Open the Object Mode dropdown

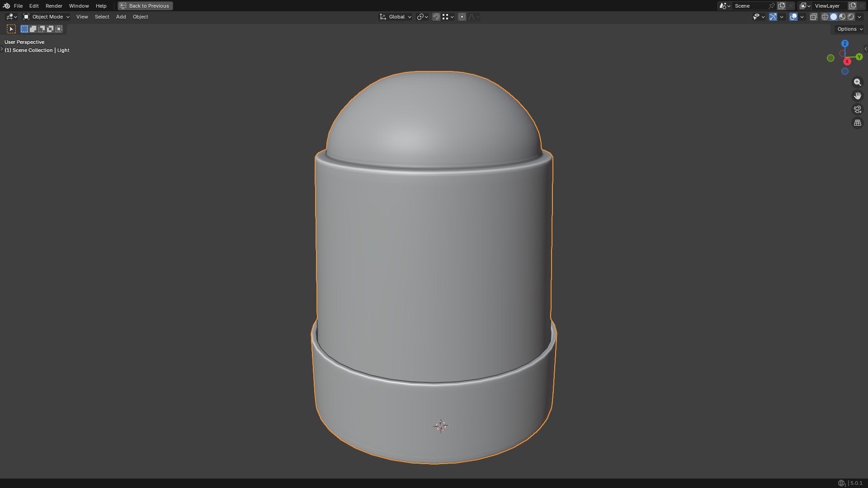[x=46, y=17]
